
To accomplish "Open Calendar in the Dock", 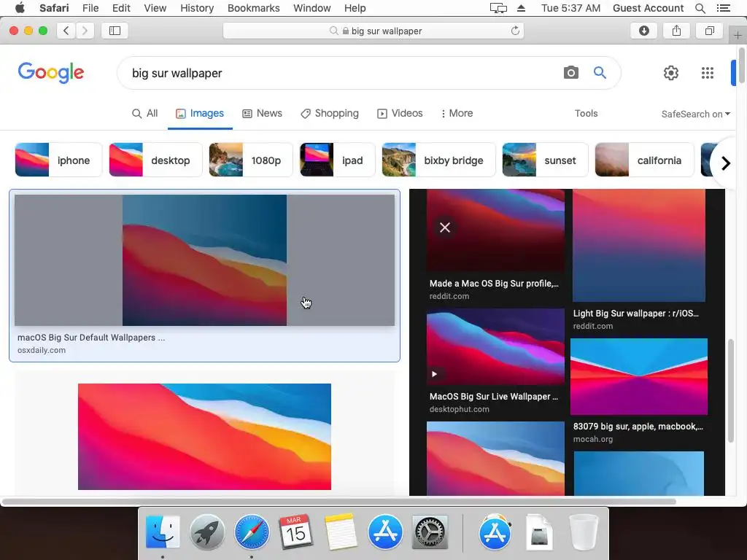I will click(x=296, y=532).
